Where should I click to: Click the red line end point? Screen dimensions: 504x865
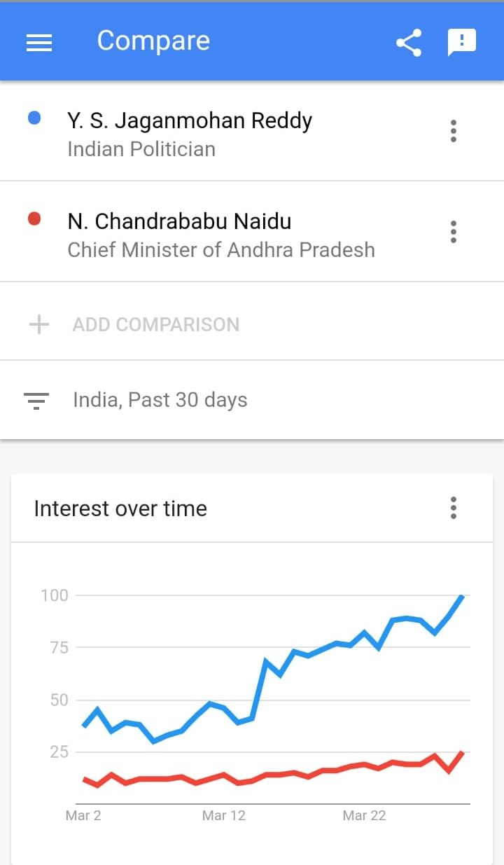[462, 753]
